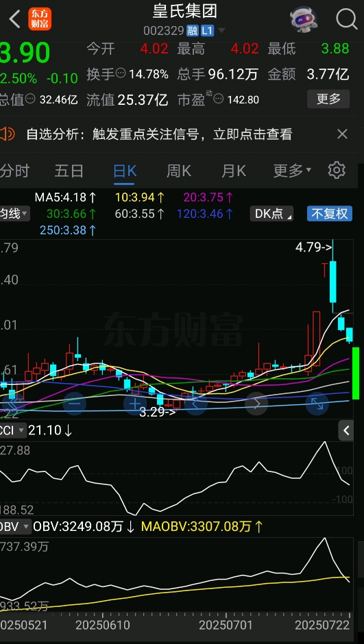Switch to the 分时 chart tab

coord(14,171)
